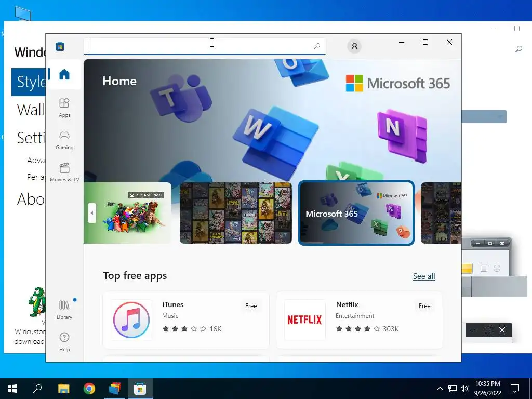Select Settings item in background window
The width and height of the screenshot is (532, 399).
point(31,138)
